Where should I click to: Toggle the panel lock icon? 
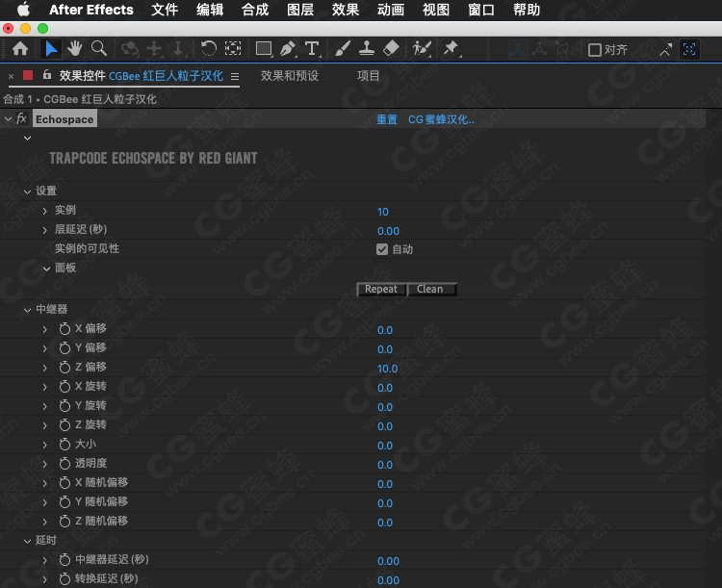pyautogui.click(x=47, y=75)
